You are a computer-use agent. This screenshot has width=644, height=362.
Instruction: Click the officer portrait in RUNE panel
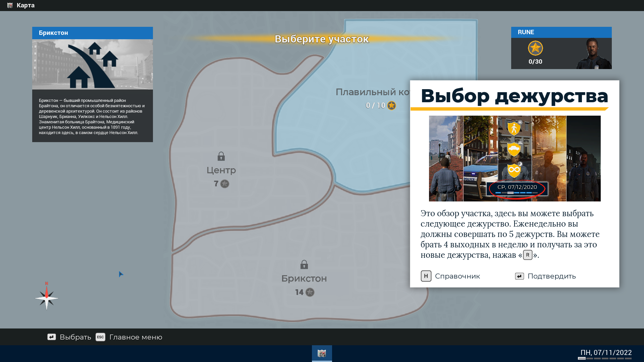click(x=594, y=54)
